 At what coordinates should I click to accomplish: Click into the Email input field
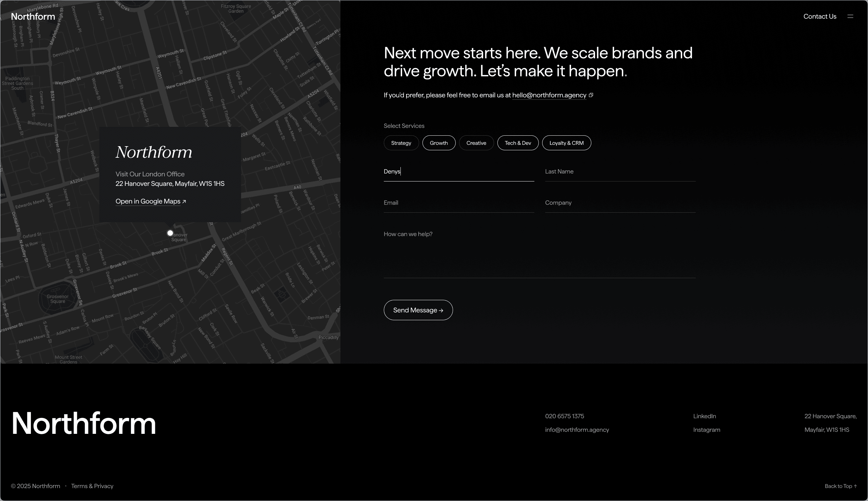click(x=458, y=203)
